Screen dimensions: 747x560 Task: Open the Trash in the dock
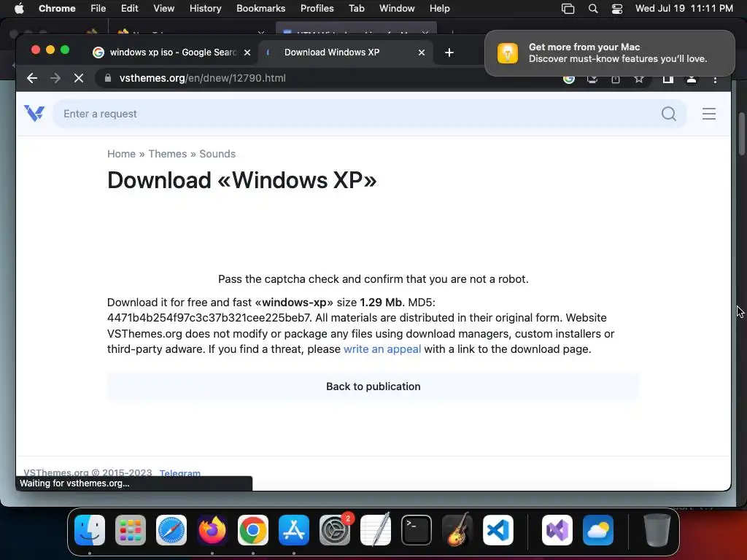(x=657, y=530)
